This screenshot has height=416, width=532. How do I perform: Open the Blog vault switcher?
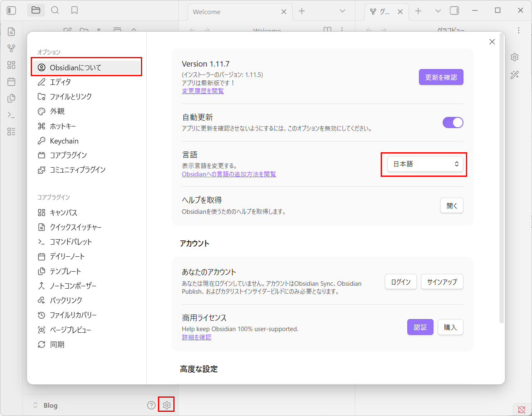coord(45,405)
